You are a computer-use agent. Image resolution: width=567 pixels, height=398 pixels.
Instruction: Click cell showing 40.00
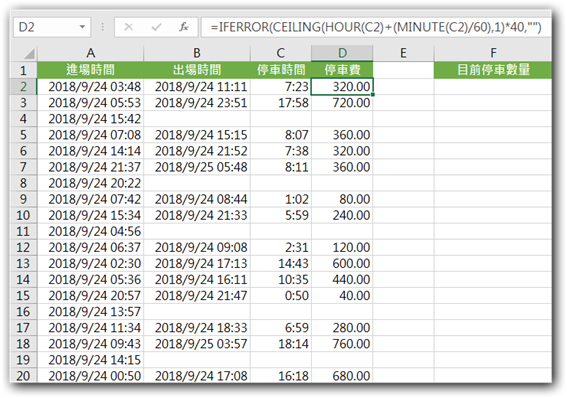pos(342,295)
